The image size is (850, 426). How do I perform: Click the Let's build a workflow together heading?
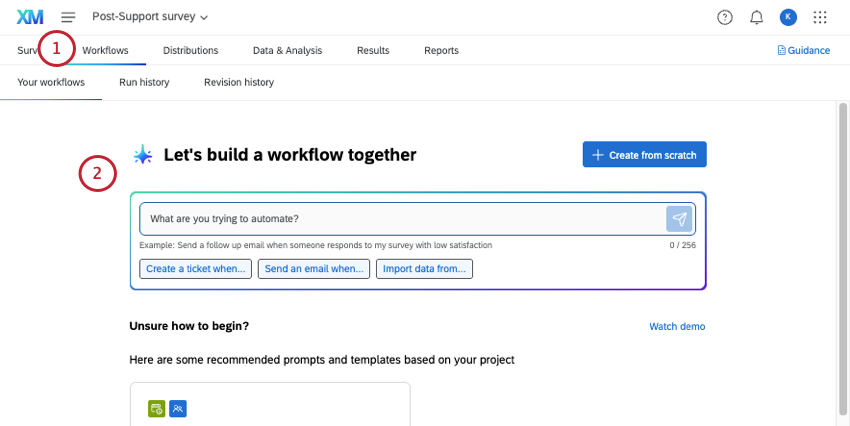point(290,155)
